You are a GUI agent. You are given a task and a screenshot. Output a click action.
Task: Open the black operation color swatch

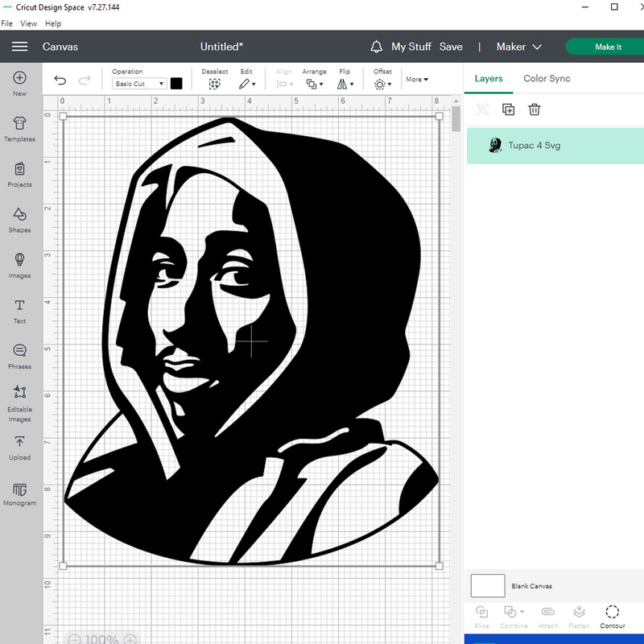(176, 84)
